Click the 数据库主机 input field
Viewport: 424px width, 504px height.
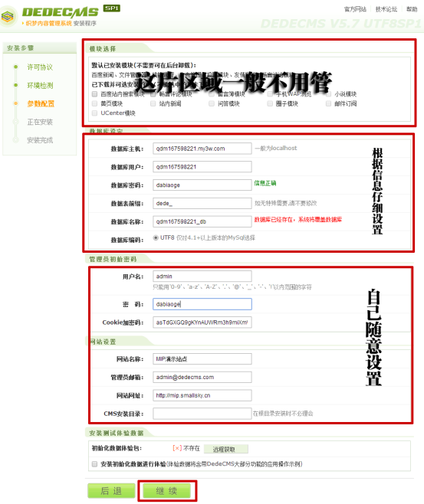coord(202,149)
